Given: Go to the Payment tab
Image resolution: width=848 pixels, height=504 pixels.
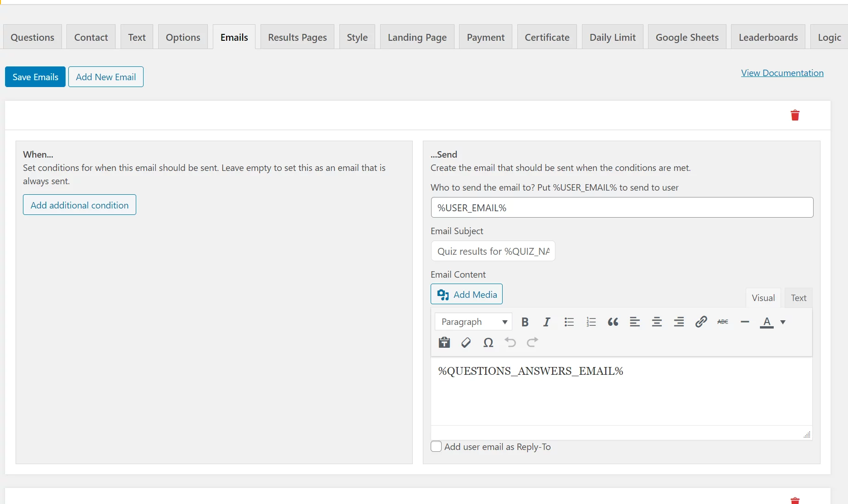Looking at the screenshot, I should click(x=486, y=37).
